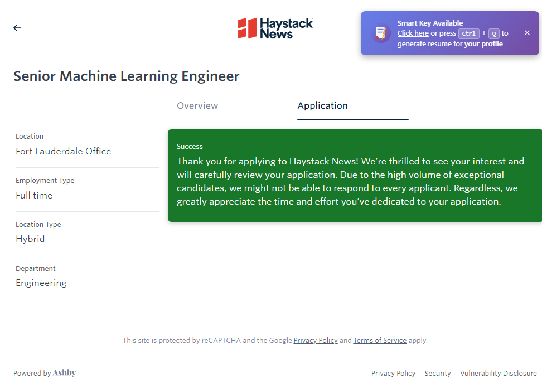
Task: Click the Engineering department value
Action: pos(41,283)
